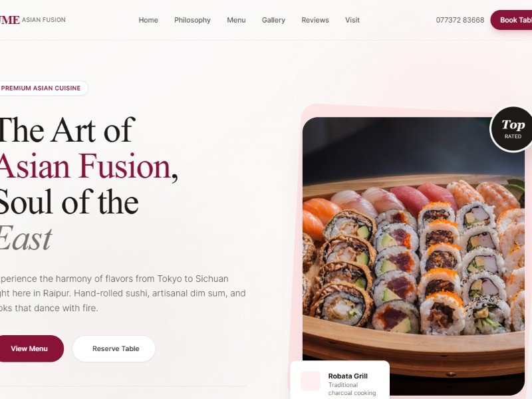Click the phone number 07737 283668
Image resolution: width=532 pixels, height=399 pixels.
[x=460, y=20]
